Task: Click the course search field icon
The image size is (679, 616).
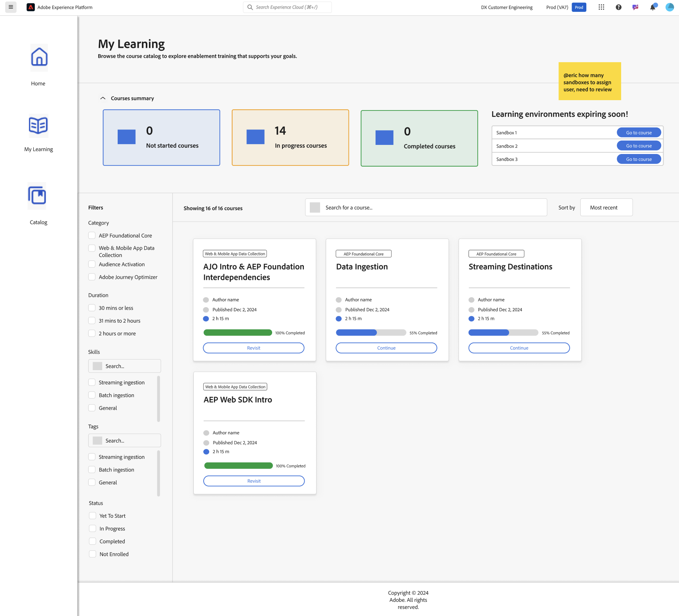Action: [315, 207]
